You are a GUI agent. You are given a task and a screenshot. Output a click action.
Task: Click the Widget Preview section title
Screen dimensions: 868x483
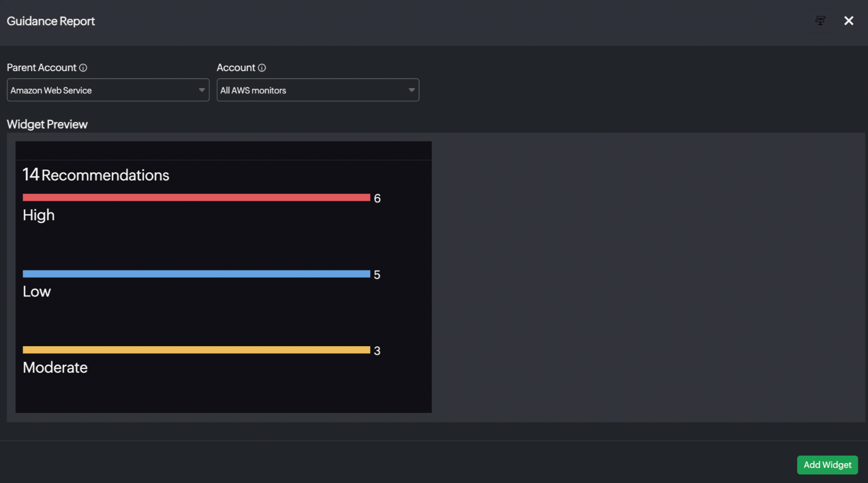pos(47,124)
